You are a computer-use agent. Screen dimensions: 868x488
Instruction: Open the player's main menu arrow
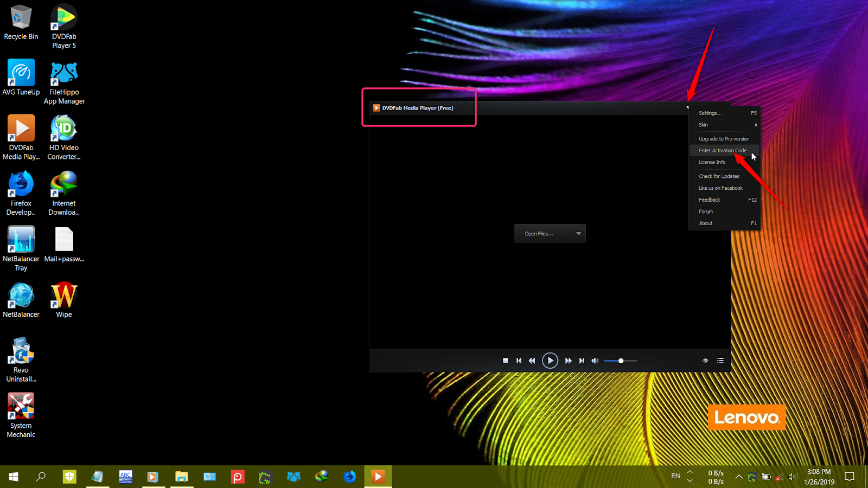click(688, 107)
